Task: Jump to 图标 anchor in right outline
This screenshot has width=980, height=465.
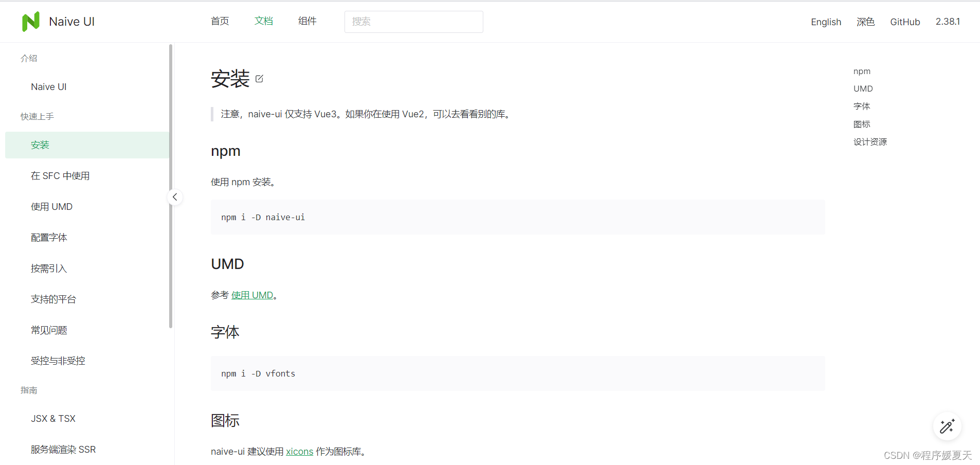Action: click(862, 124)
